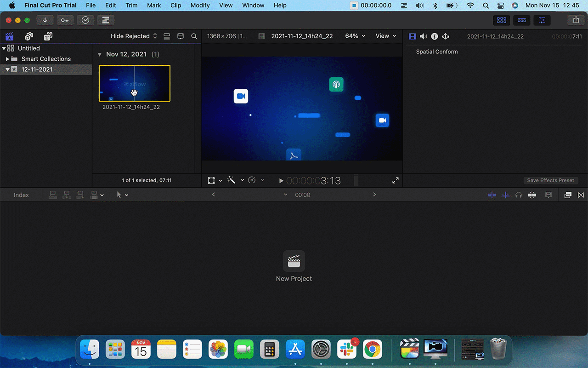Click the Share export icon

pos(576,20)
